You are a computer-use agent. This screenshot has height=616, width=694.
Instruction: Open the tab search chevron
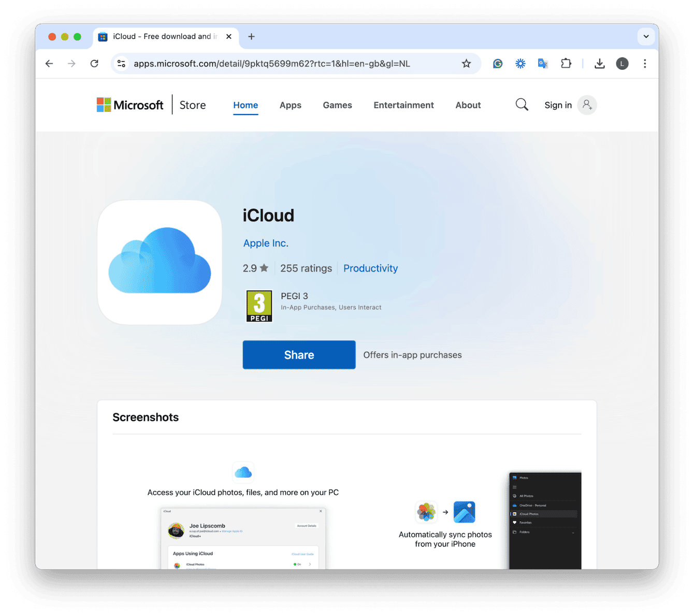646,36
